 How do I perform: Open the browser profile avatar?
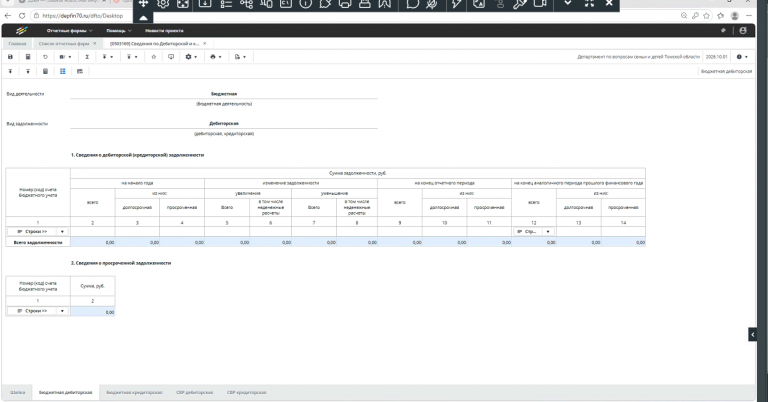(735, 16)
